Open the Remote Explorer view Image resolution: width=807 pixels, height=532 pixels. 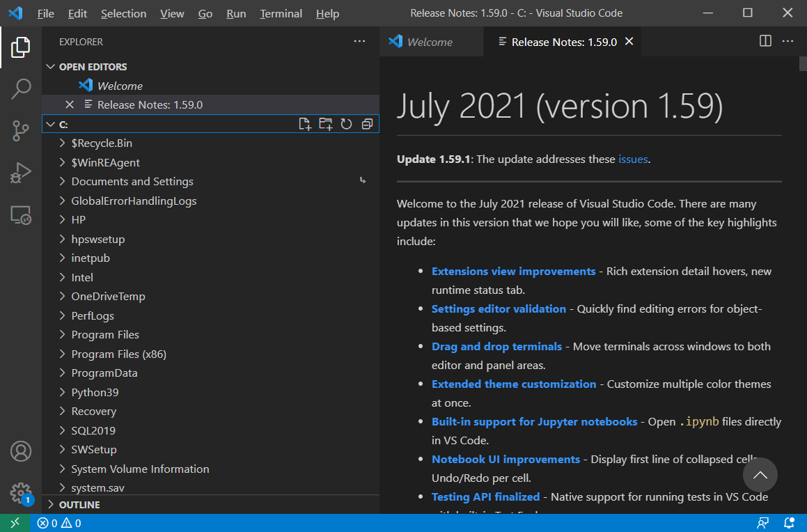[21, 214]
